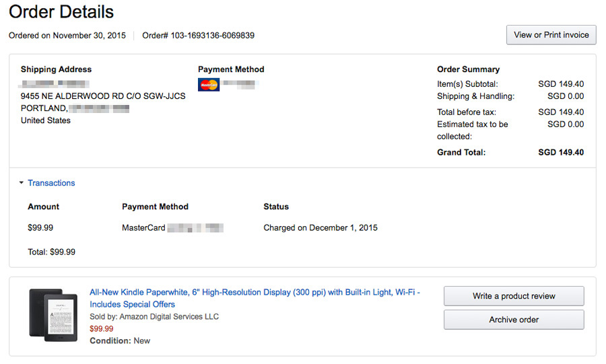The width and height of the screenshot is (606, 364).
Task: Click the Shipping Address heading
Action: [x=56, y=69]
